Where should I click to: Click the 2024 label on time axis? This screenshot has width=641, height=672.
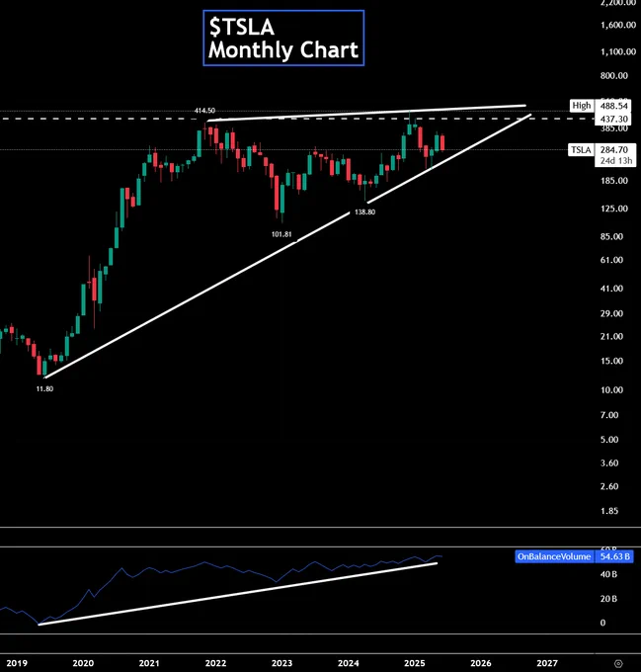click(348, 663)
